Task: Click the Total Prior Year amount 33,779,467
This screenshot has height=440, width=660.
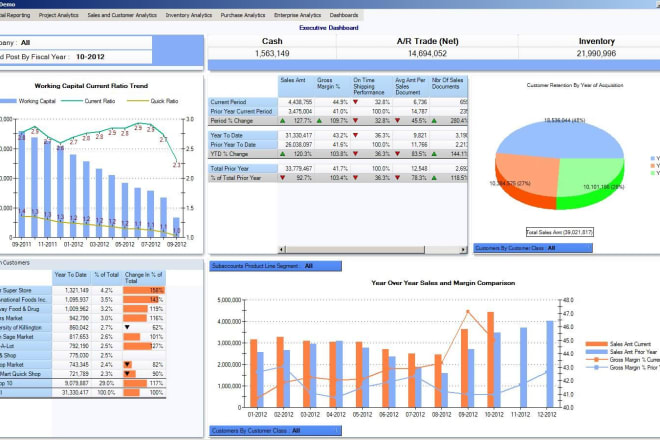Action: click(298, 168)
